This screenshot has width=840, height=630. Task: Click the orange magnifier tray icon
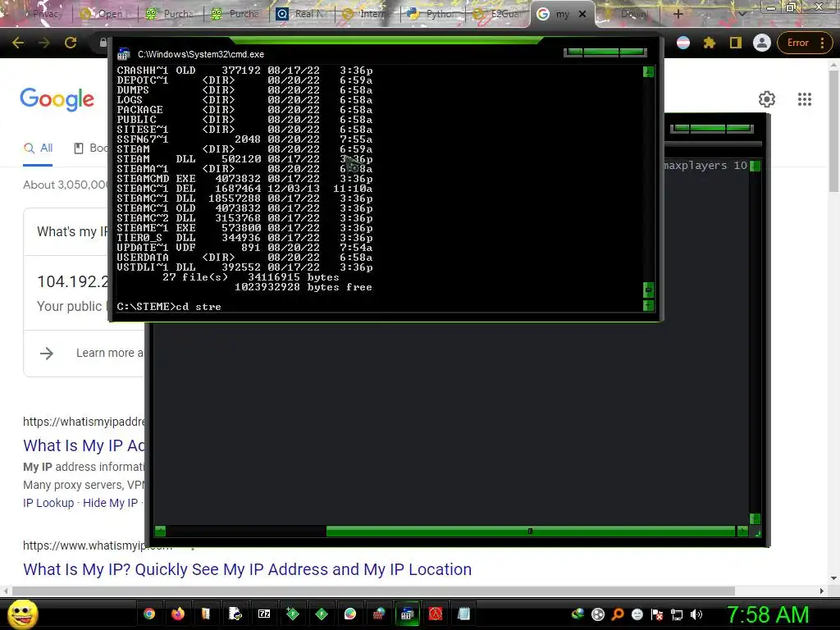618,614
